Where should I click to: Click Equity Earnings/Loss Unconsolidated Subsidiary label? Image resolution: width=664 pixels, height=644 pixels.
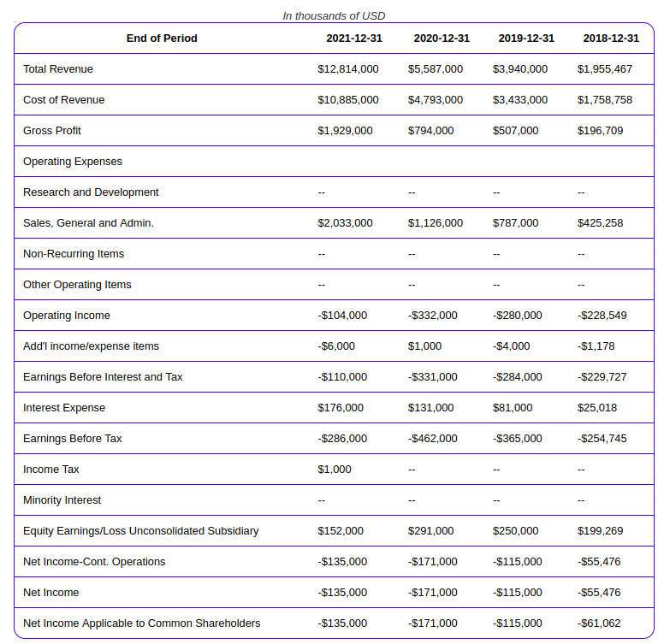point(141,531)
